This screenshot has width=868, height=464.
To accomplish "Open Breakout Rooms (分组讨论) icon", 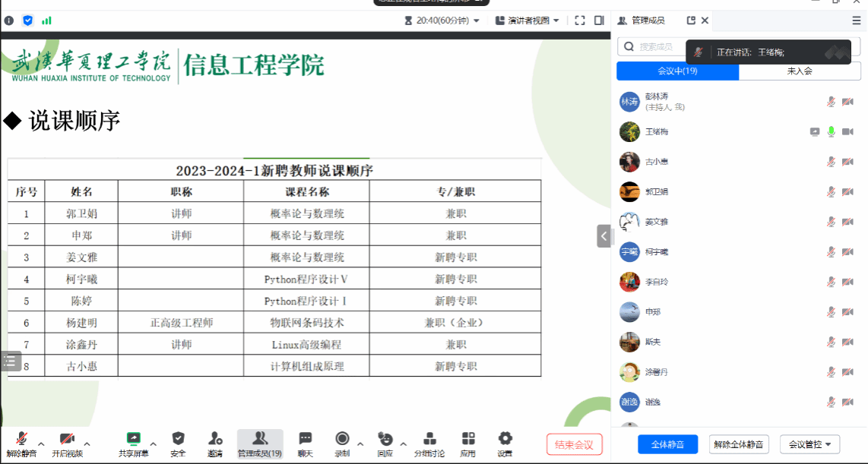I will tap(429, 439).
